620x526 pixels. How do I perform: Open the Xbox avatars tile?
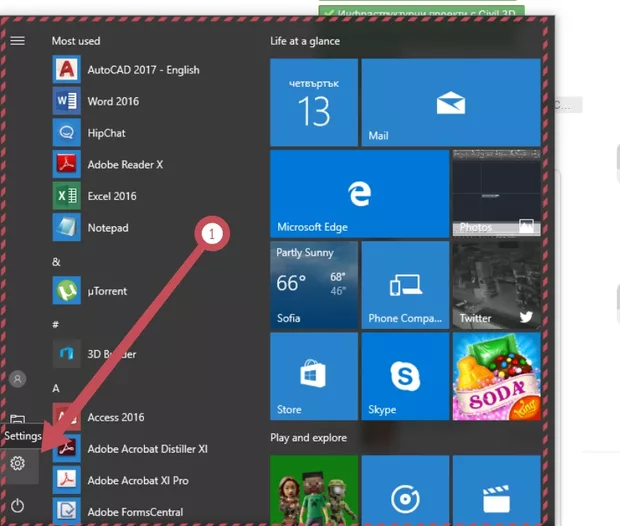pyautogui.click(x=314, y=490)
